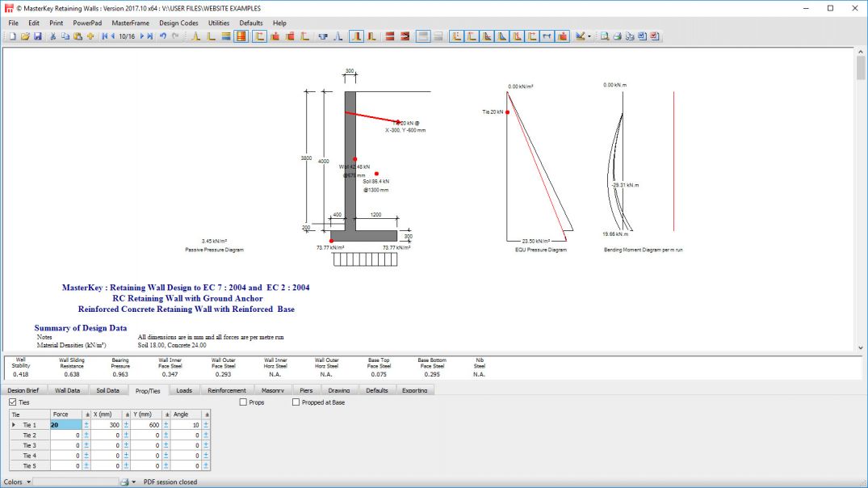Click the ± stepper for Tie 1 Y
This screenshot has width=868, height=488.
pos(166,425)
